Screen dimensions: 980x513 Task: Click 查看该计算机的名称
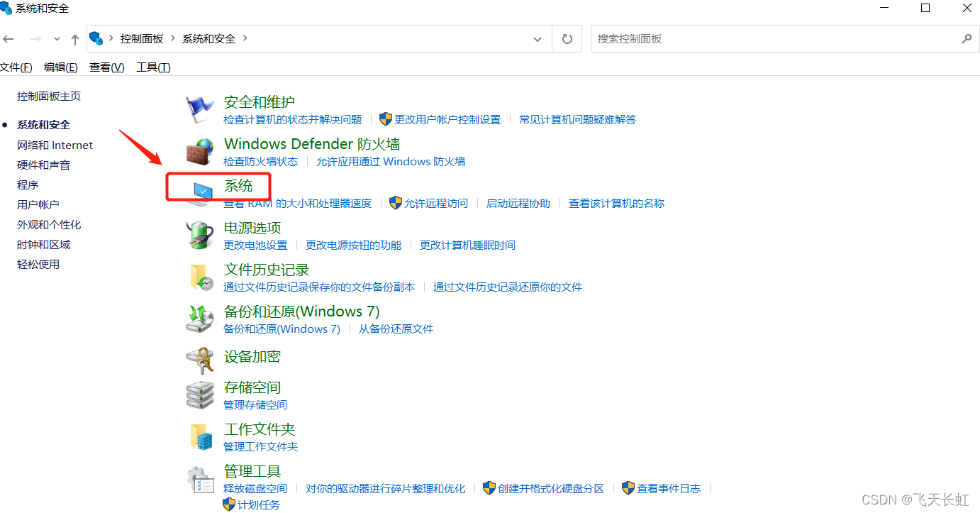click(616, 203)
